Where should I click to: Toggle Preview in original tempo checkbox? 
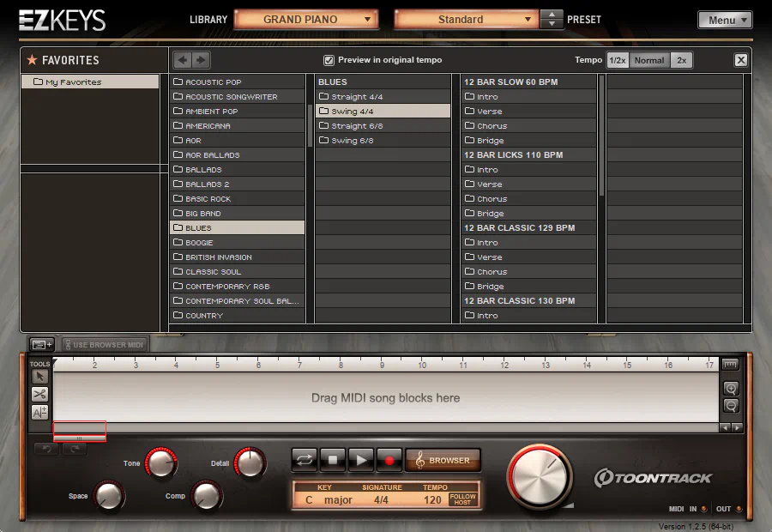329,60
